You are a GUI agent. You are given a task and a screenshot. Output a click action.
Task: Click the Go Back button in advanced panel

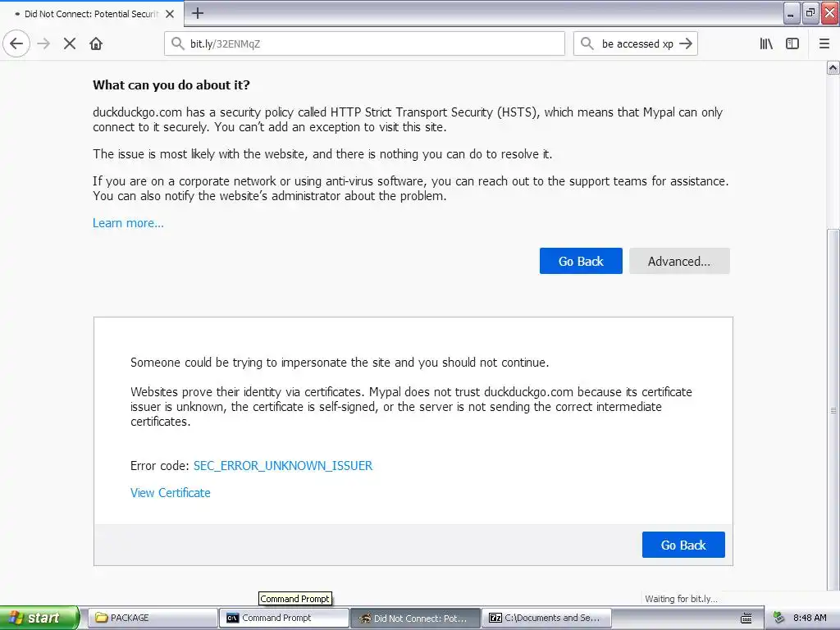click(683, 545)
